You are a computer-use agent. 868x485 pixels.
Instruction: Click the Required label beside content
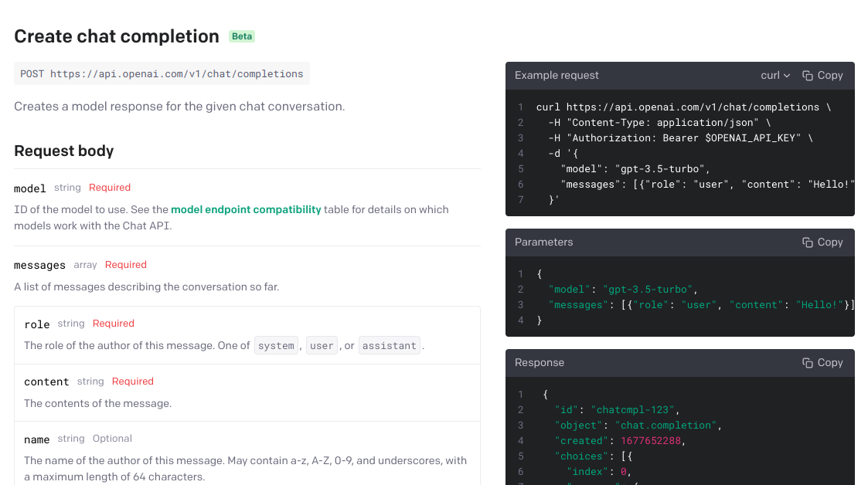133,382
